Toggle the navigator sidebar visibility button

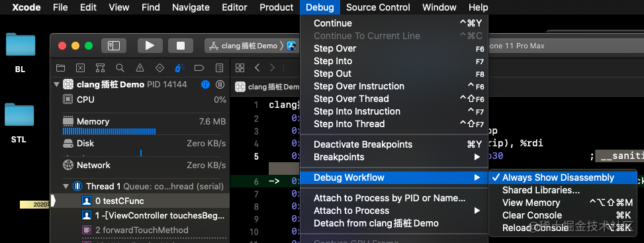tap(113, 46)
